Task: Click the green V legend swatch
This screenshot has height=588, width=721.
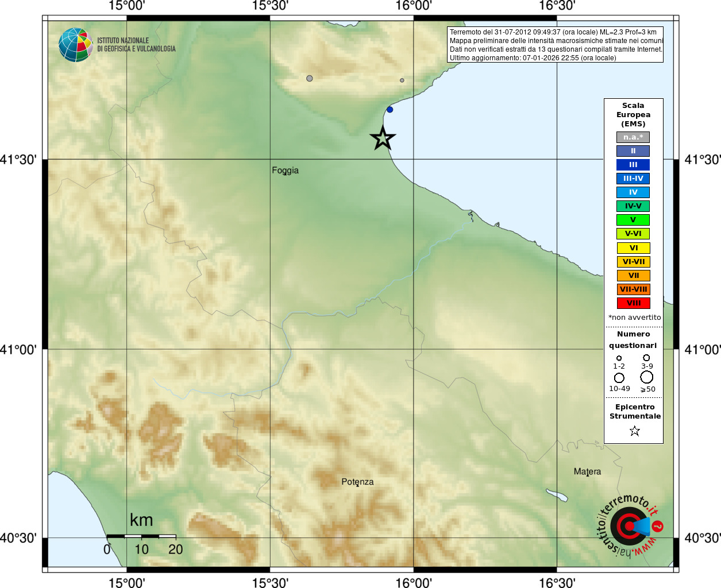Action: (633, 220)
